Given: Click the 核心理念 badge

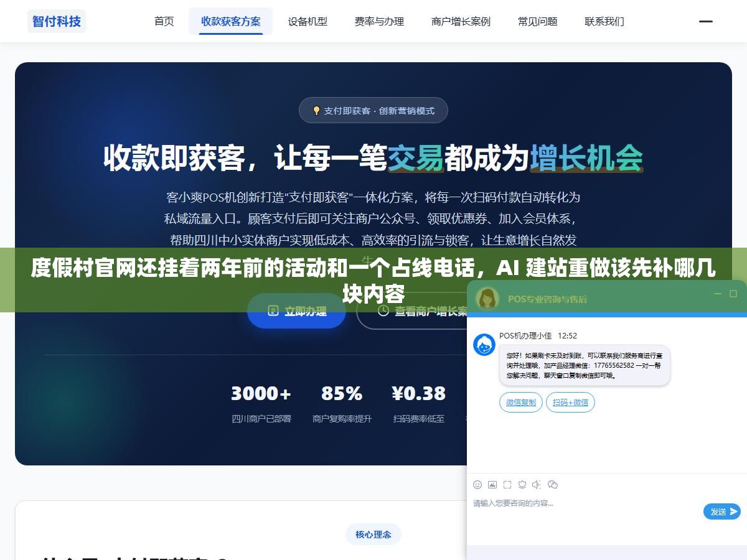Looking at the screenshot, I should click(374, 534).
